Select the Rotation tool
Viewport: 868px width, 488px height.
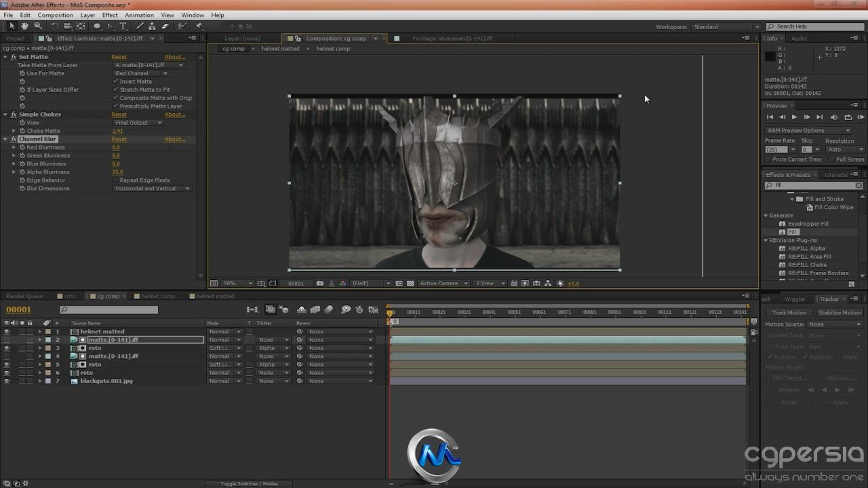point(55,26)
